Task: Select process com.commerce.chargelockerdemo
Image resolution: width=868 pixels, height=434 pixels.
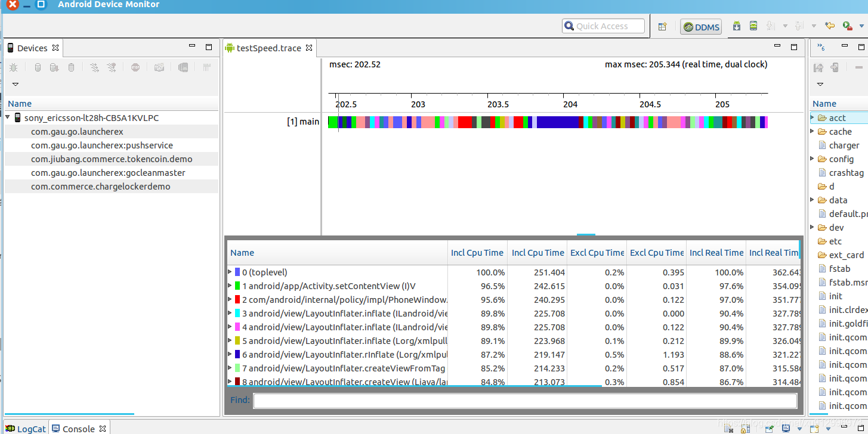Action: pyautogui.click(x=101, y=187)
